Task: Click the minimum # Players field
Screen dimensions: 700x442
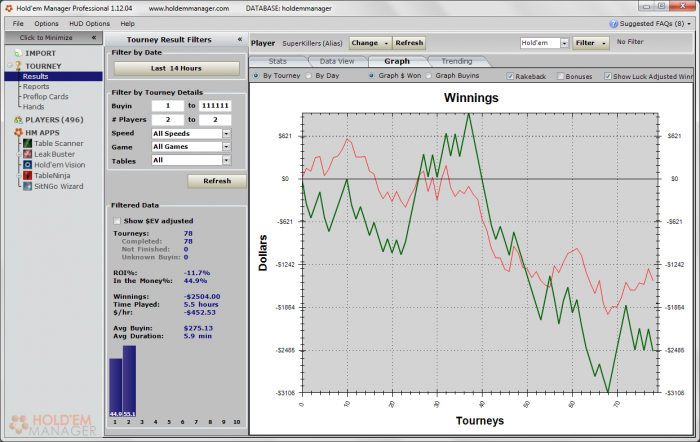Action: pyautogui.click(x=168, y=120)
